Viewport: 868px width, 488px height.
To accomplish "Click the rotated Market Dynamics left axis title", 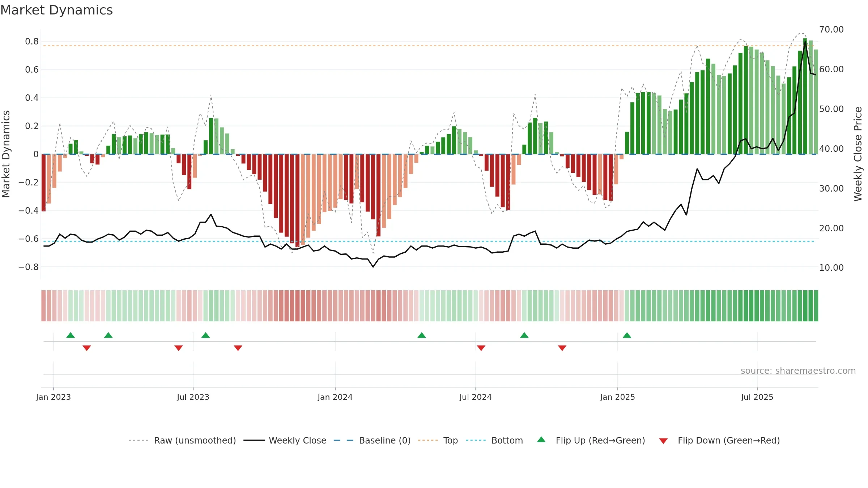I will (x=6, y=154).
